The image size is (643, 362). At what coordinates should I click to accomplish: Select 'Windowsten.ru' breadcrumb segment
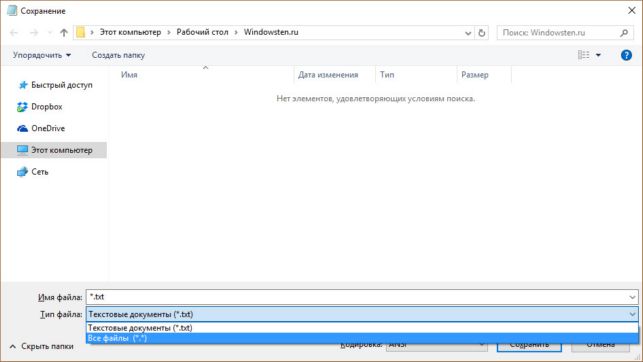coord(271,32)
